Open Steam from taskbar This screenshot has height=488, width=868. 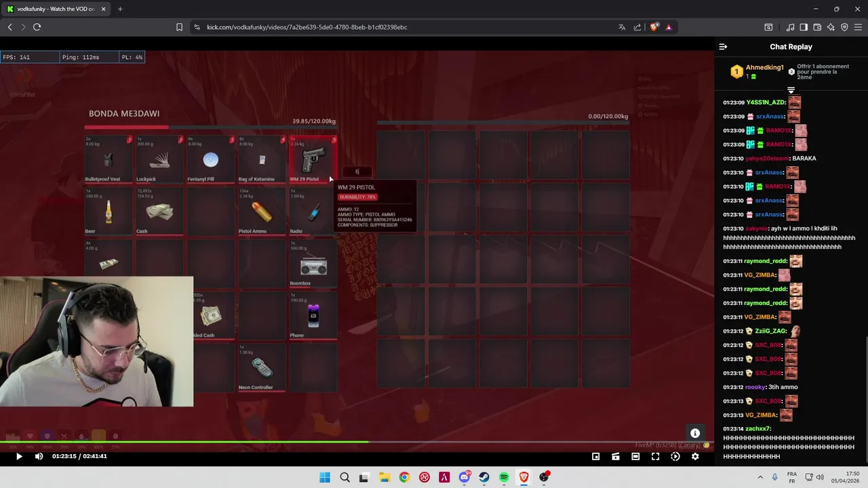[x=484, y=477]
